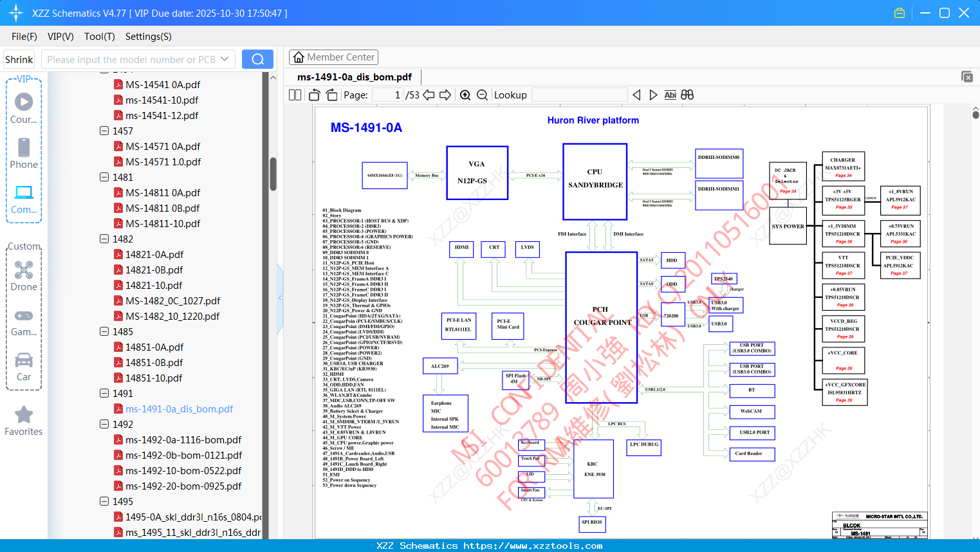Click the XZZ star logo in title bar
The width and height of the screenshot is (980, 552).
16,13
